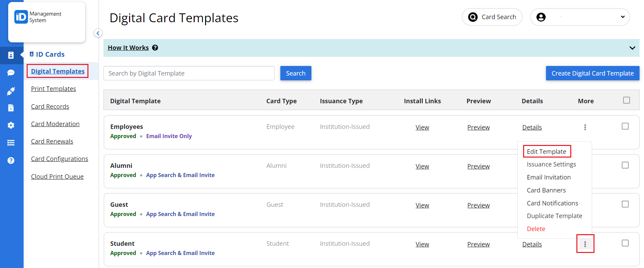Go to Card Records in sidebar

(x=50, y=107)
